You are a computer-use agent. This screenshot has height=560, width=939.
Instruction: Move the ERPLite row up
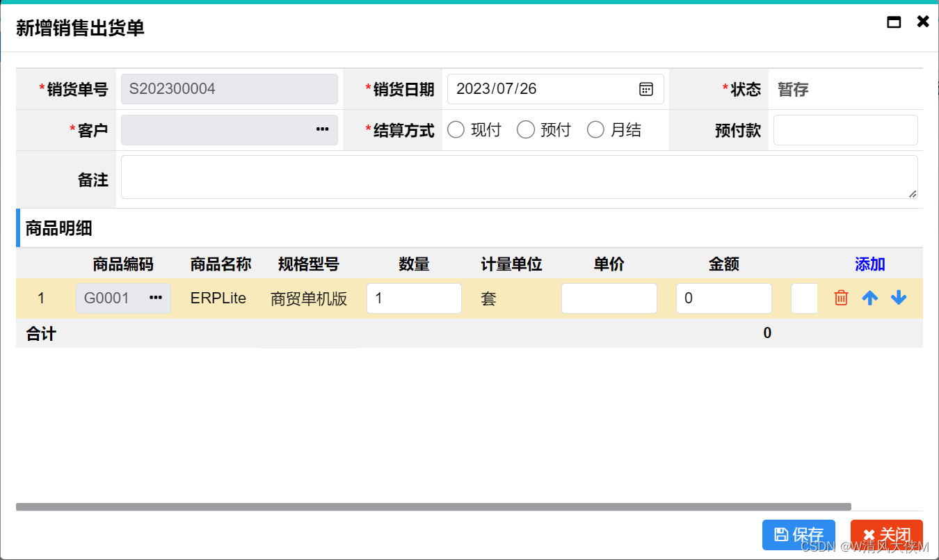coord(869,298)
